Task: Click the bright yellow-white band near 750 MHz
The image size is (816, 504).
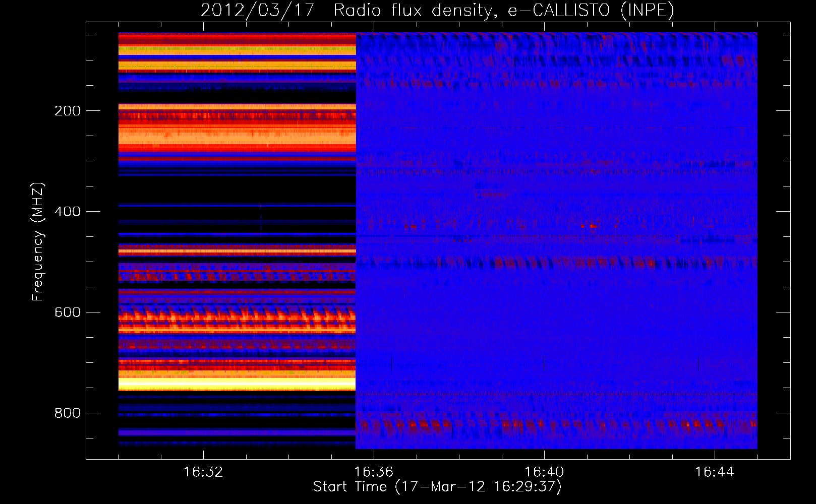Action: pos(237,384)
